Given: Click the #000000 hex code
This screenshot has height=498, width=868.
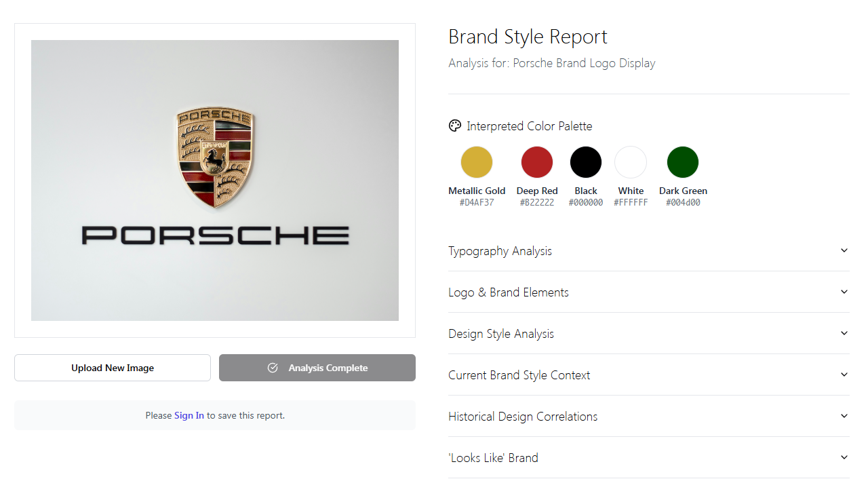Looking at the screenshot, I should (586, 202).
